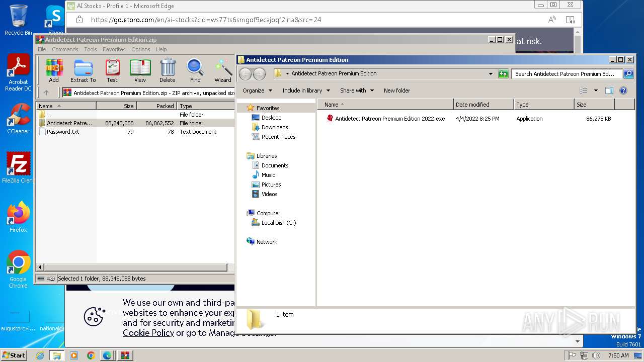644x362 pixels.
Task: Sort the Explorer list by Type column
Action: click(x=544, y=105)
